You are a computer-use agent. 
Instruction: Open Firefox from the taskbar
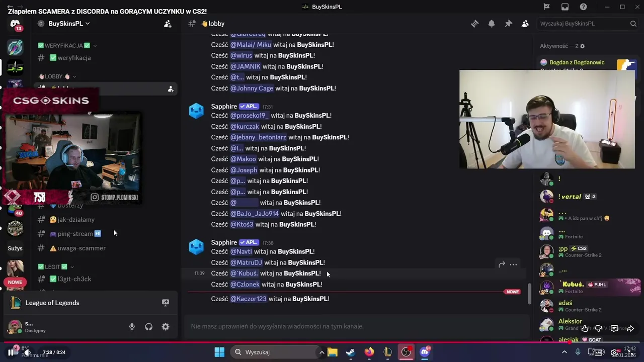369,352
